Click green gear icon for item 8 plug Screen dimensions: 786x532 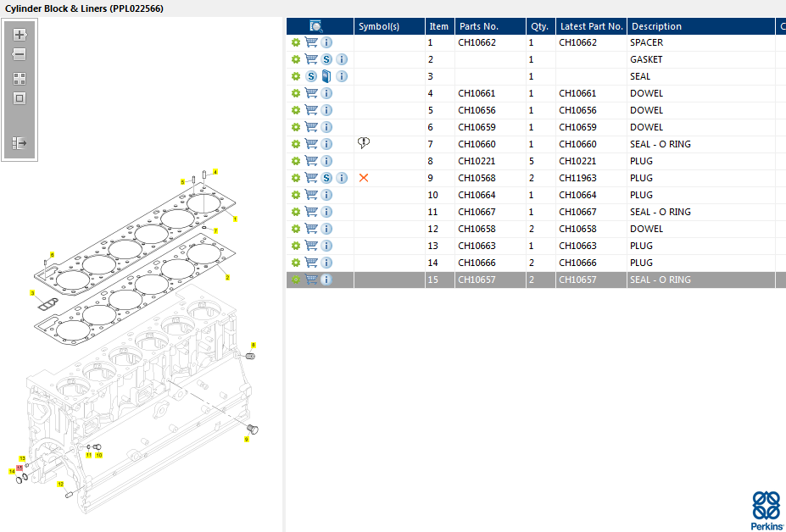pyautogui.click(x=296, y=161)
